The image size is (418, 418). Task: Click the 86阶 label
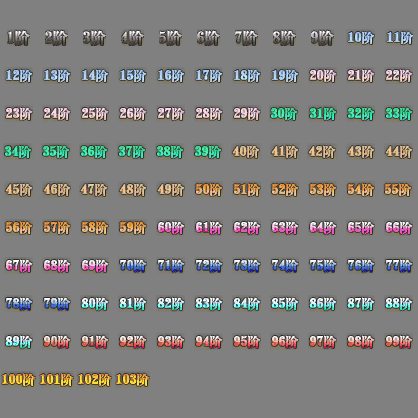(322, 304)
